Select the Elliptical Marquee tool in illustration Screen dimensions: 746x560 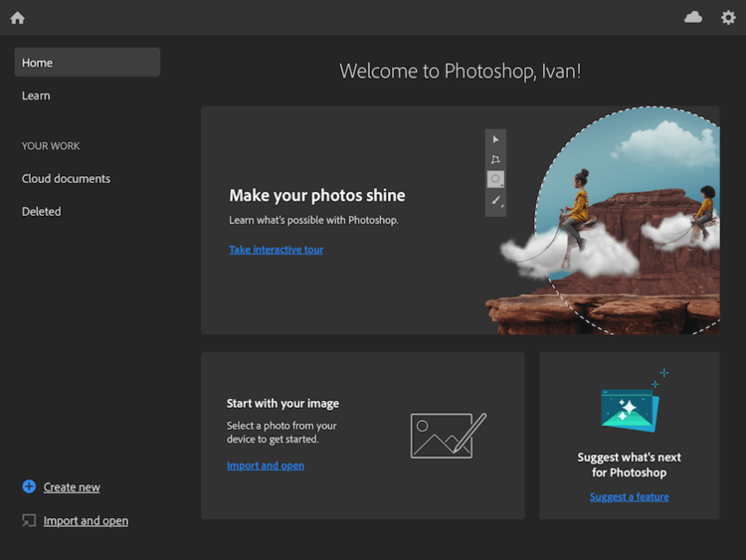[x=495, y=179]
